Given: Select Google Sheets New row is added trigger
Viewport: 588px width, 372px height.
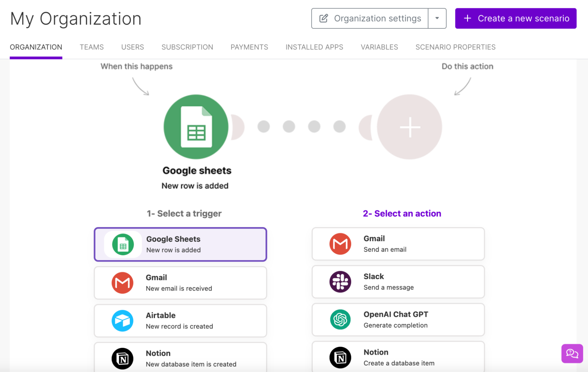Looking at the screenshot, I should point(180,244).
